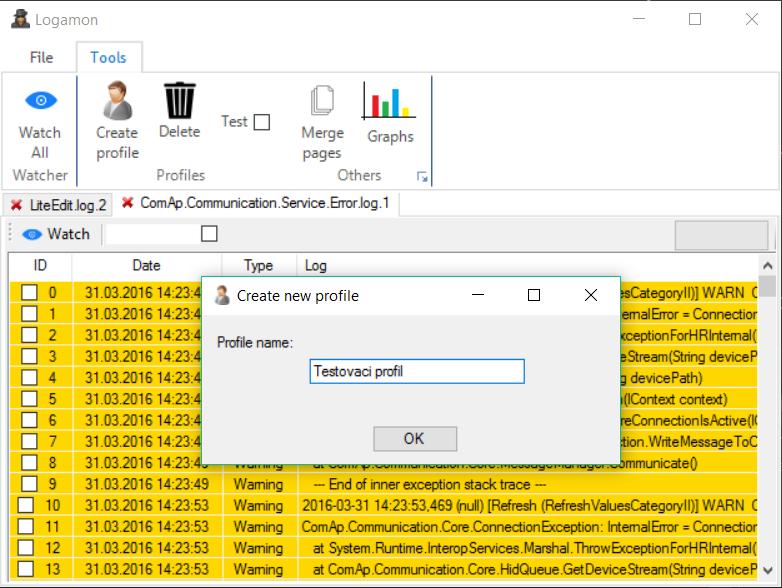Sort by the Date column header

tap(147, 265)
